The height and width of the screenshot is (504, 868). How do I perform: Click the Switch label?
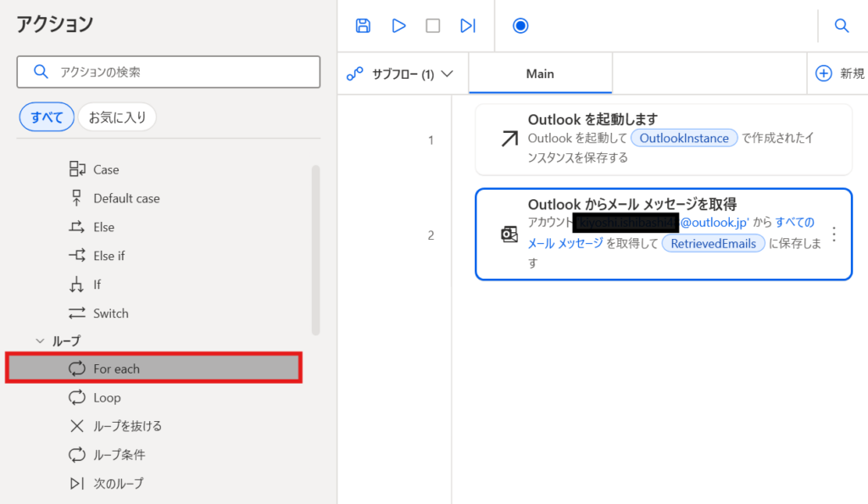pyautogui.click(x=111, y=313)
